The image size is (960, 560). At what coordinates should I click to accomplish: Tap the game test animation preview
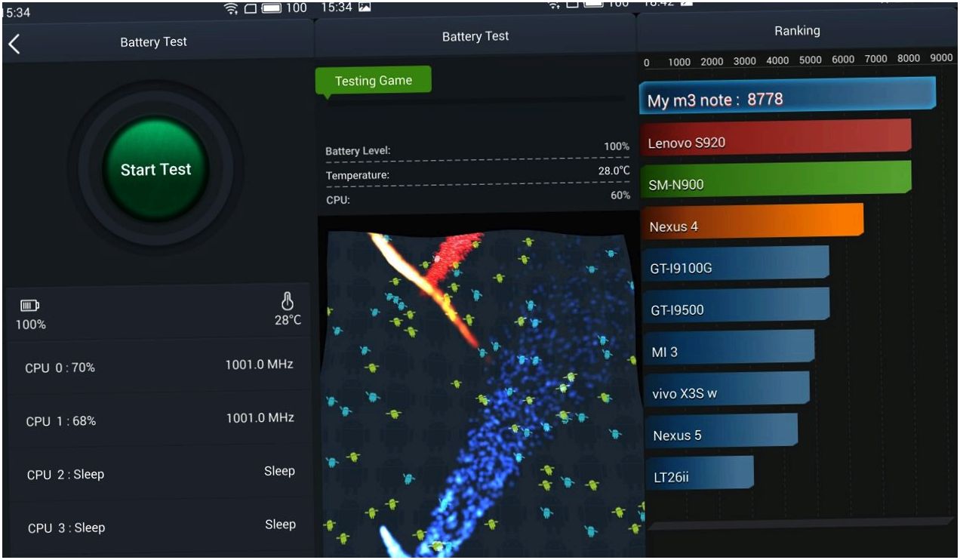482,394
